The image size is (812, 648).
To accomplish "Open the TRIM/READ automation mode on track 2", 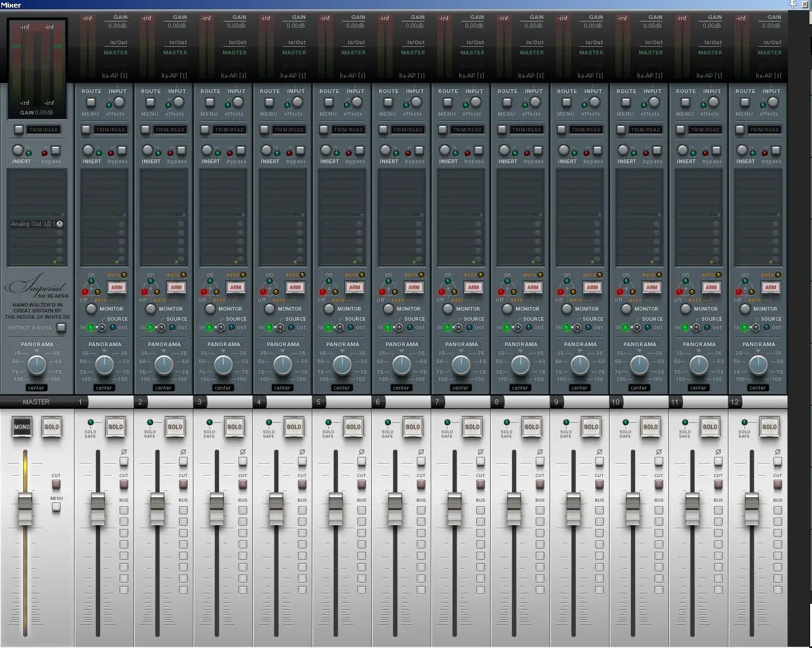I will point(170,130).
